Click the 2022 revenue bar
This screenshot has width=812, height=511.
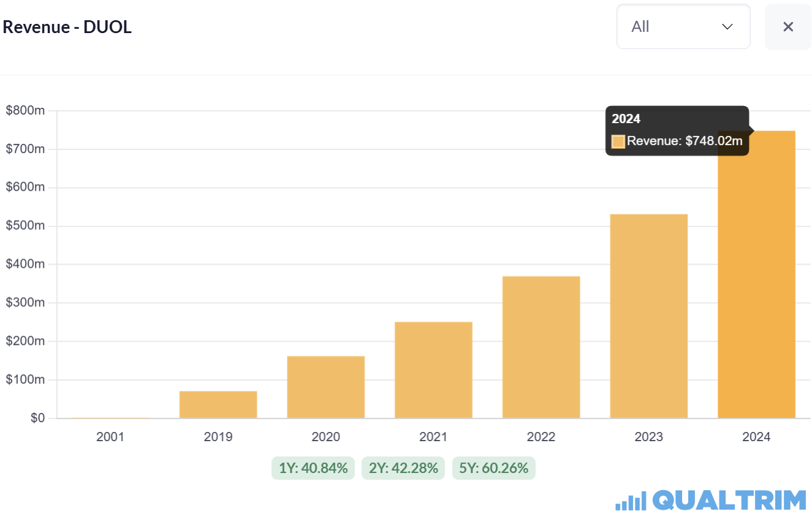tap(541, 347)
